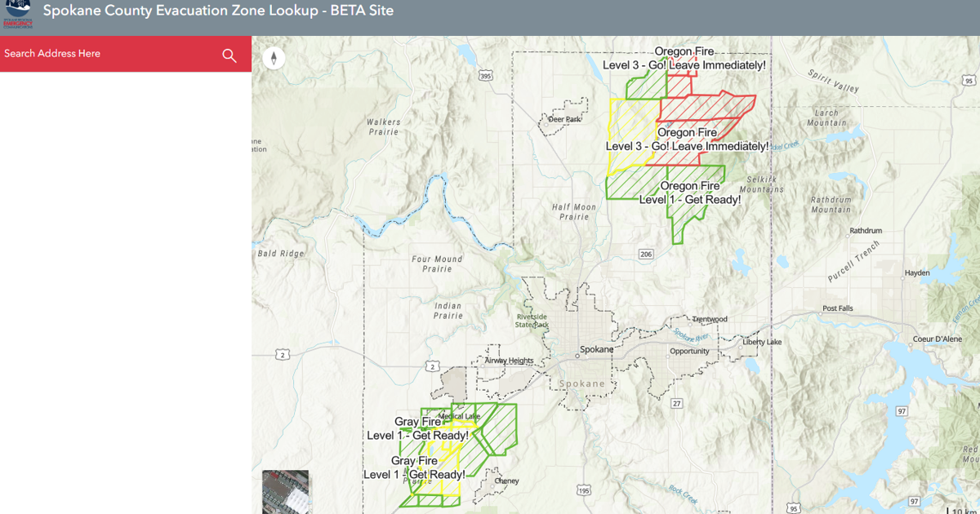This screenshot has width=980, height=514.
Task: Click the Spirit Valley label
Action: pyautogui.click(x=833, y=80)
